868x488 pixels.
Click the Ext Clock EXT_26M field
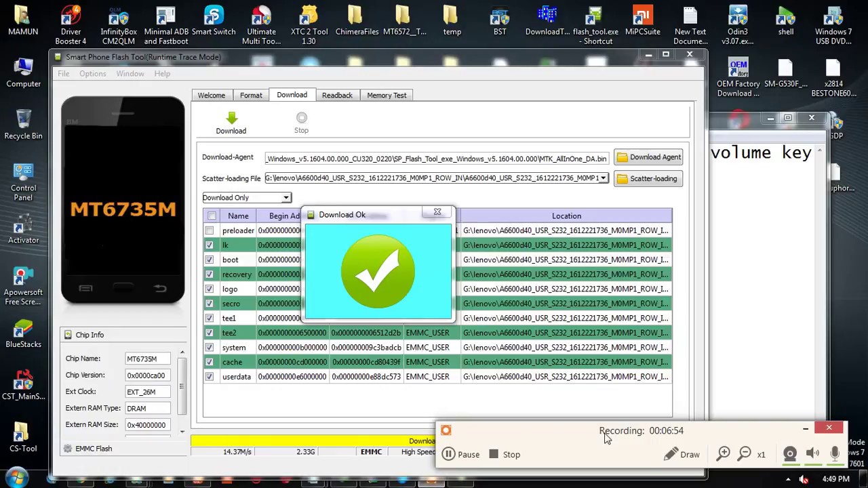click(148, 392)
